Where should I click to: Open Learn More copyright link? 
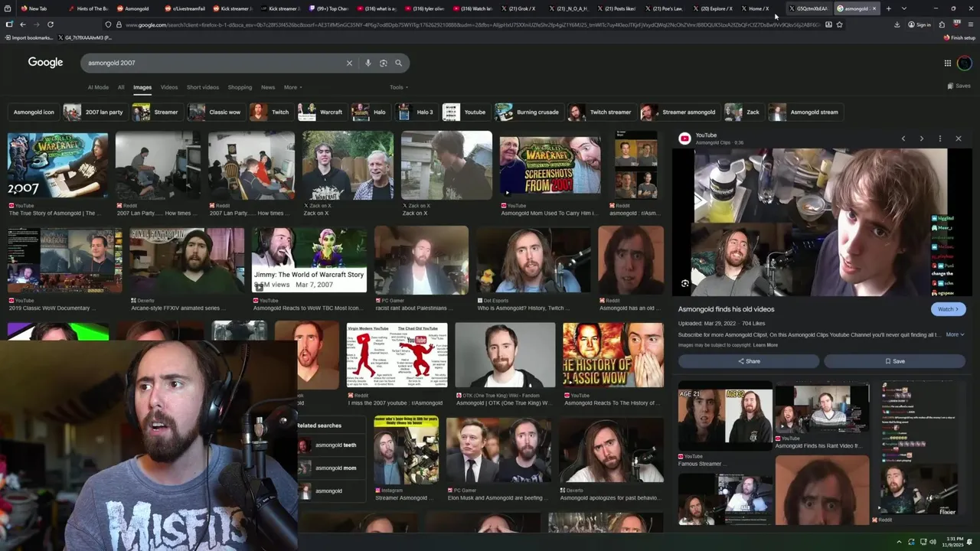[765, 345]
